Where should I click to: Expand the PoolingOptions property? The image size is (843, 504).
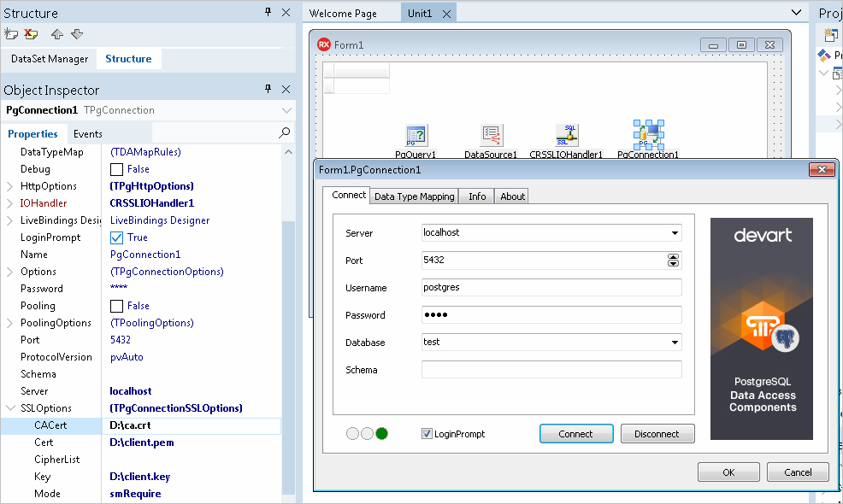(x=9, y=323)
